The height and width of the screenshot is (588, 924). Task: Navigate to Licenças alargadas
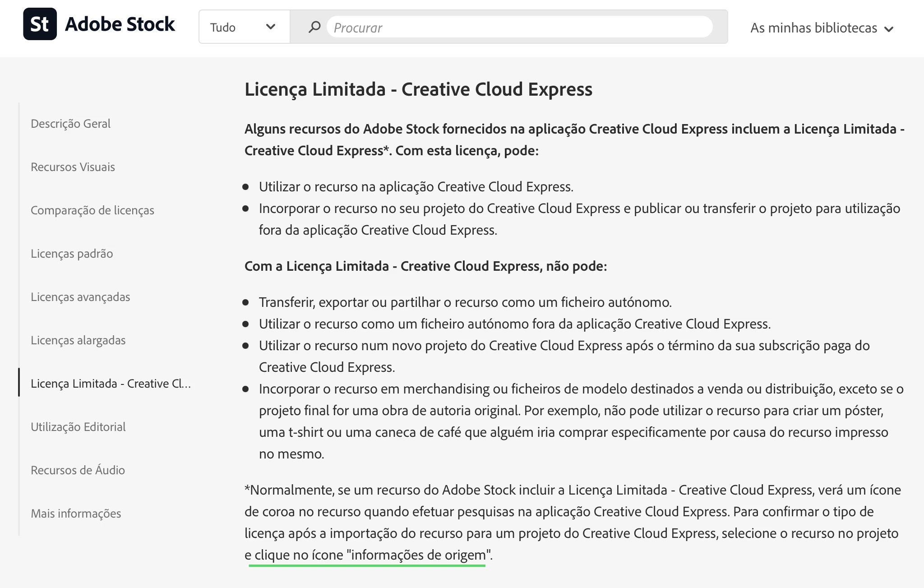[78, 340]
